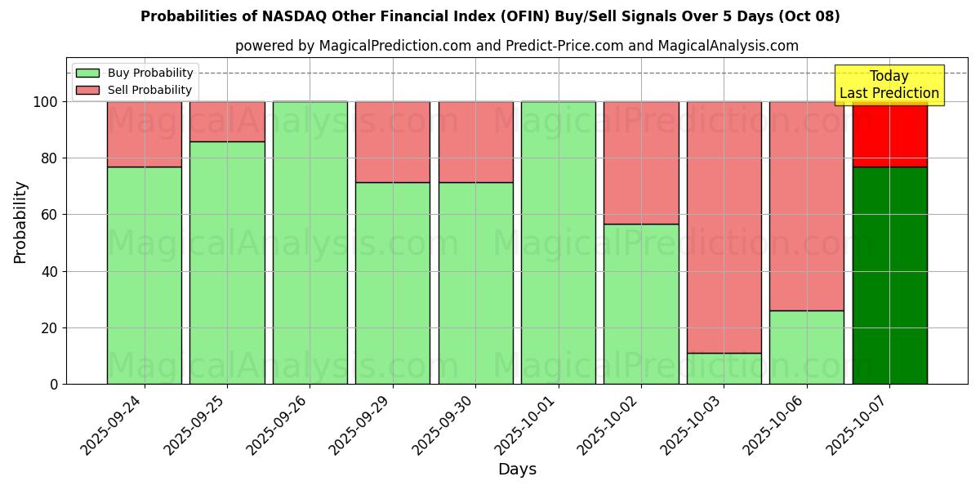Click the small buy bar for 2025-10-03
Screen dimensions: 980x490
(724, 368)
